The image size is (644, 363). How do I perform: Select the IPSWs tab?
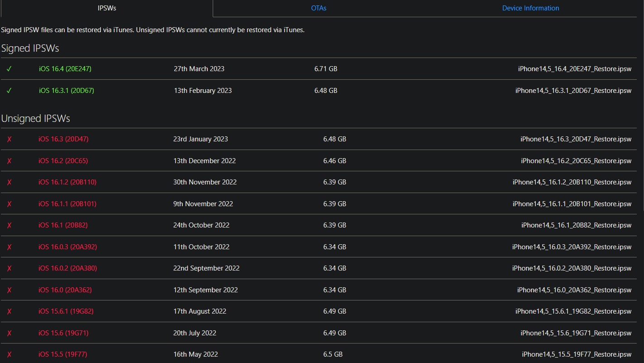(107, 8)
